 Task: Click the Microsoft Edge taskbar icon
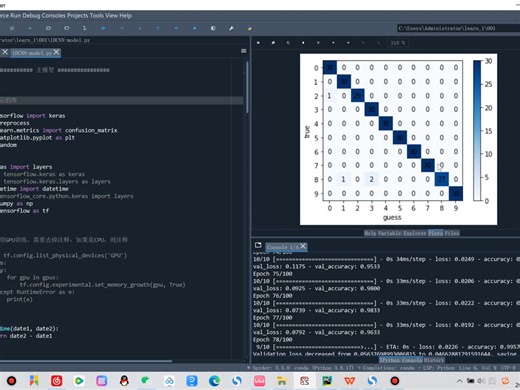pyautogui.click(x=214, y=381)
